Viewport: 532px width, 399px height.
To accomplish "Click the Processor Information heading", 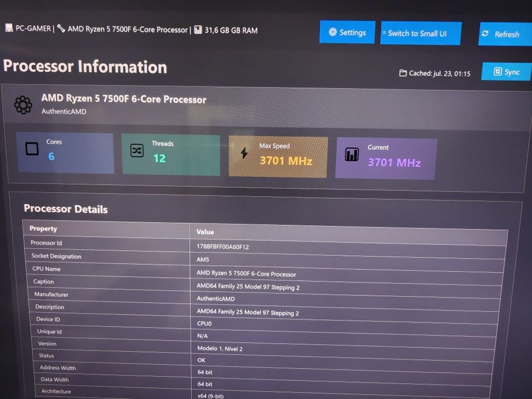I will (x=85, y=67).
